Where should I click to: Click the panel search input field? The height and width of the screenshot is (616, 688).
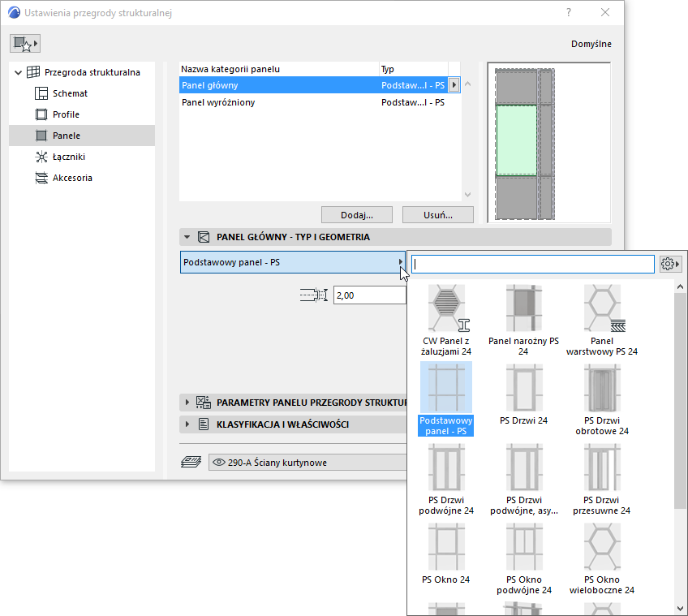point(533,264)
